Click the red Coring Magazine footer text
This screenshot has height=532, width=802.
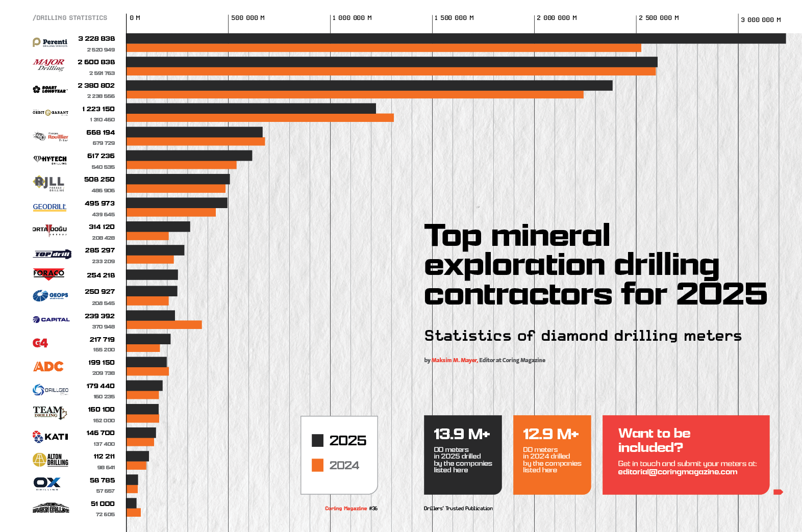click(x=346, y=509)
